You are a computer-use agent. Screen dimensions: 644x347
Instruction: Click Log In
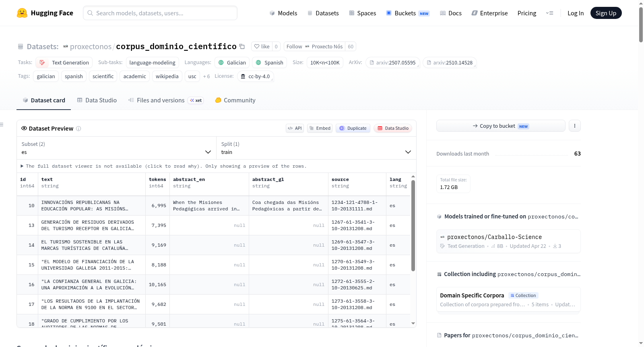pos(576,13)
